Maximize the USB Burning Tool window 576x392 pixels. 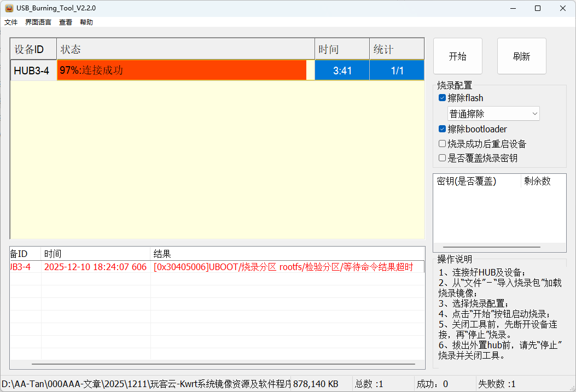coord(538,8)
